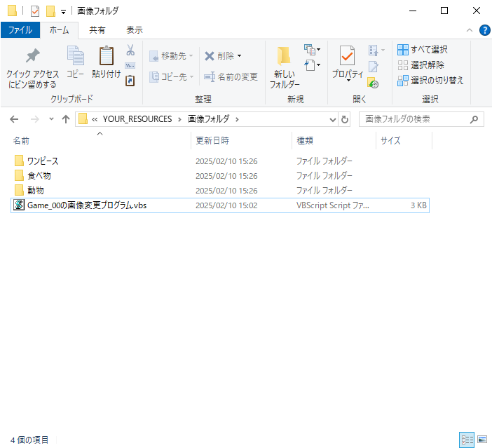Click the VBScript Script ファ... type cell

[x=333, y=205]
